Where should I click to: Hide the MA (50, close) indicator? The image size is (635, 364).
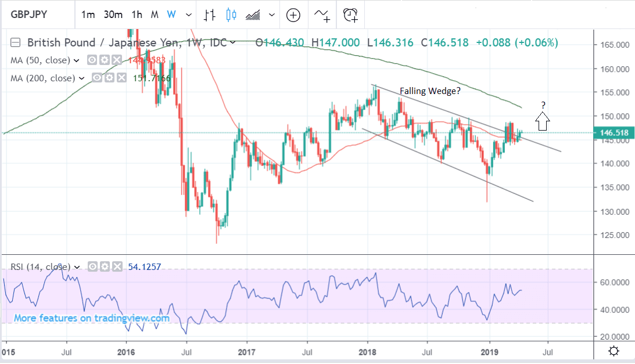[92, 60]
